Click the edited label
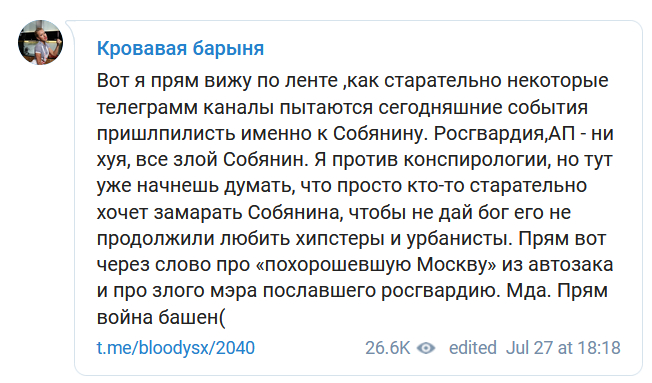This screenshot has height=383, width=652. point(472,348)
